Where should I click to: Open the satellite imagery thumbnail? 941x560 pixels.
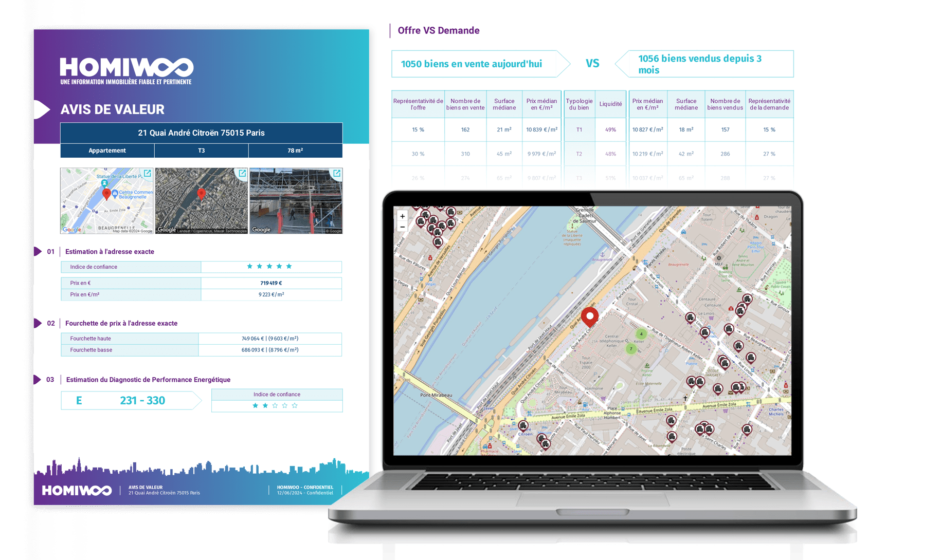pos(201,201)
